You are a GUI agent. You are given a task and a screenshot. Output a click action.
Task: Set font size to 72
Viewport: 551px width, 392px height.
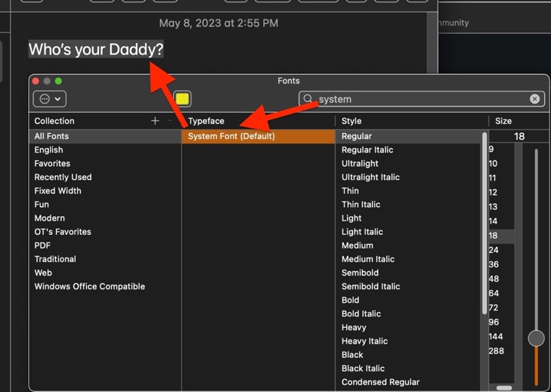[x=501, y=307]
